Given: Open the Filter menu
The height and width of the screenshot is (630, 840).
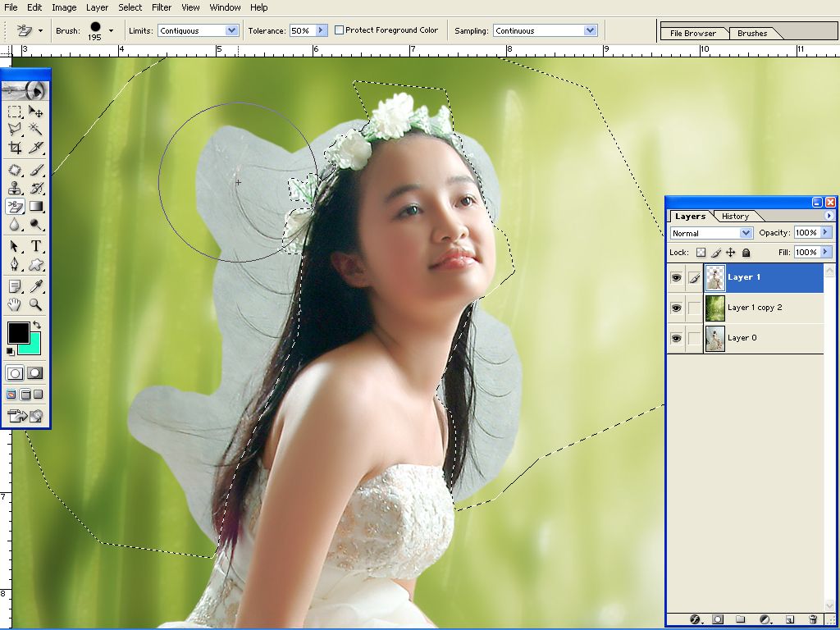Looking at the screenshot, I should click(x=162, y=7).
